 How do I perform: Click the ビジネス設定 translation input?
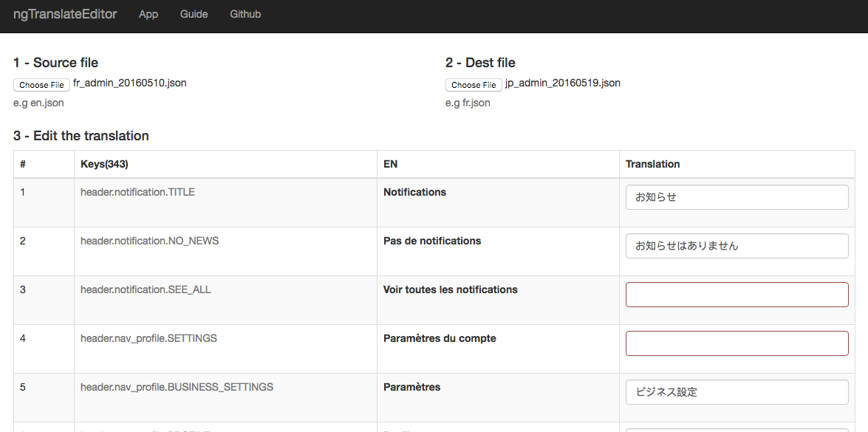737,391
